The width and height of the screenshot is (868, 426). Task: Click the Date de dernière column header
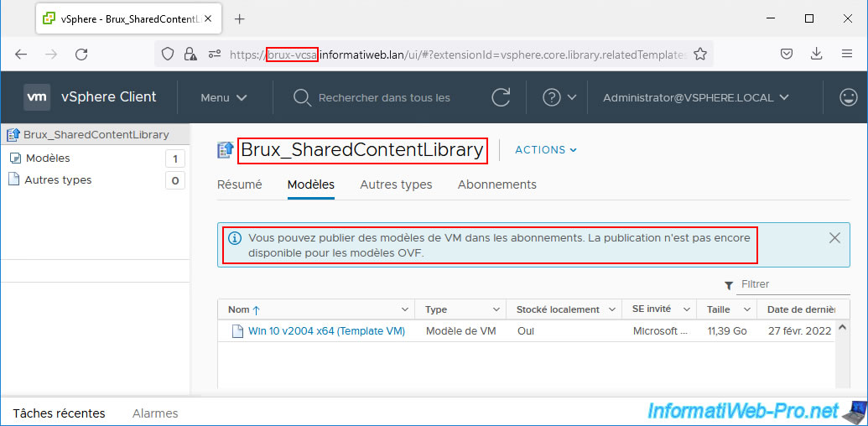point(800,309)
